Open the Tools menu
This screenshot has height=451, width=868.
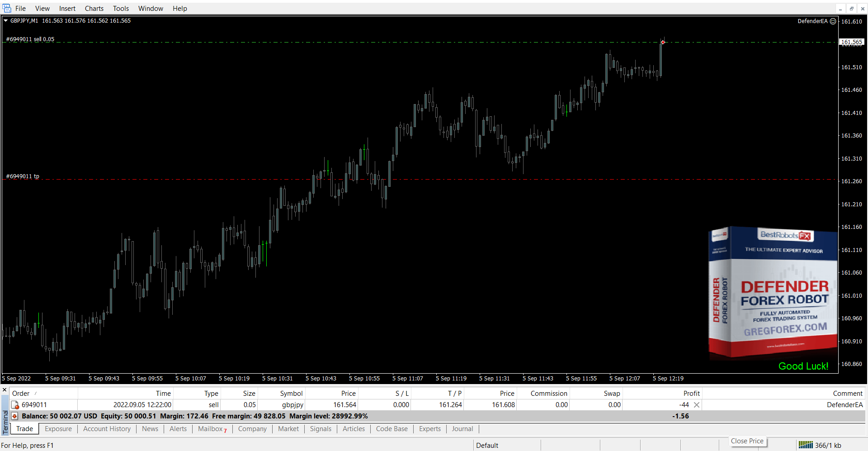point(121,9)
